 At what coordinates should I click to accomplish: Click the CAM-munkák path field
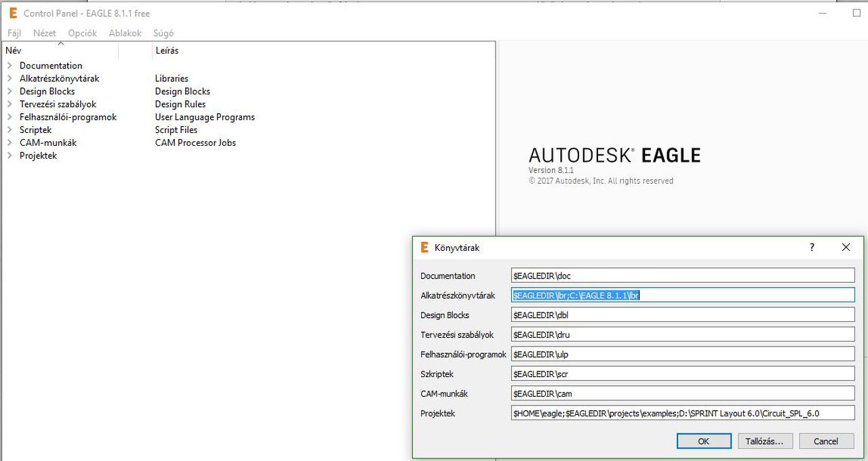[683, 393]
